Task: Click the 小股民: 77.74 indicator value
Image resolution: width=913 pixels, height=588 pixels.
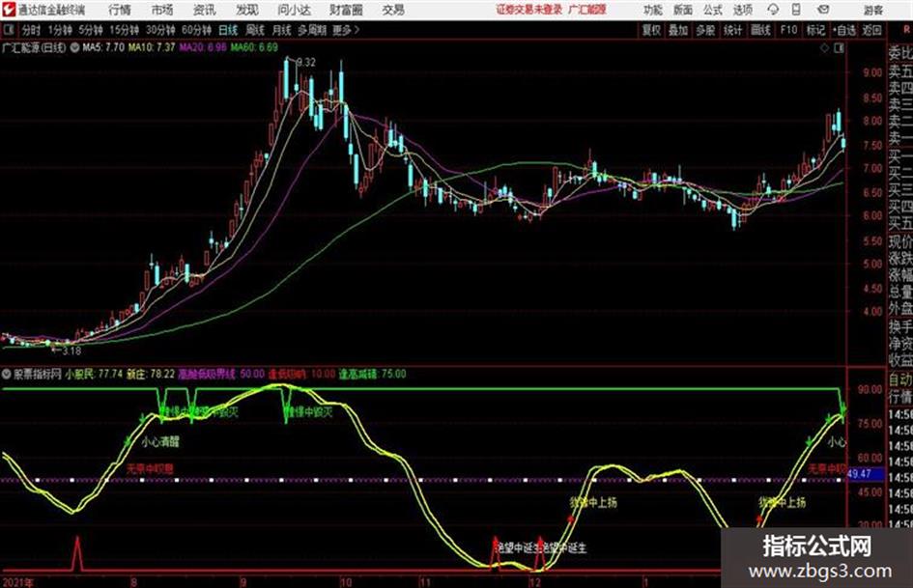Action: (94, 374)
